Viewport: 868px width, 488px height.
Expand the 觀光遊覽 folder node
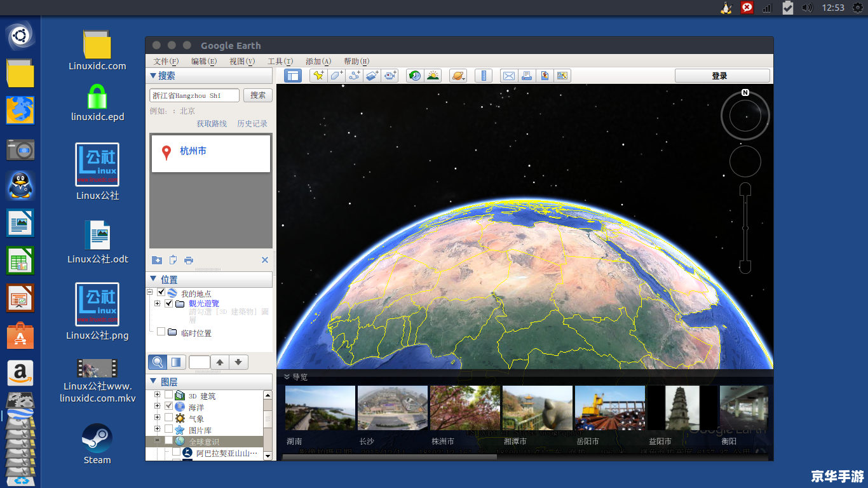pyautogui.click(x=158, y=304)
